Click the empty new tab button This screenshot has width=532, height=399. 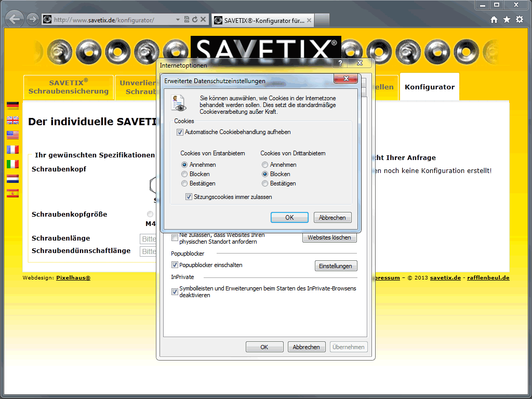coord(322,20)
